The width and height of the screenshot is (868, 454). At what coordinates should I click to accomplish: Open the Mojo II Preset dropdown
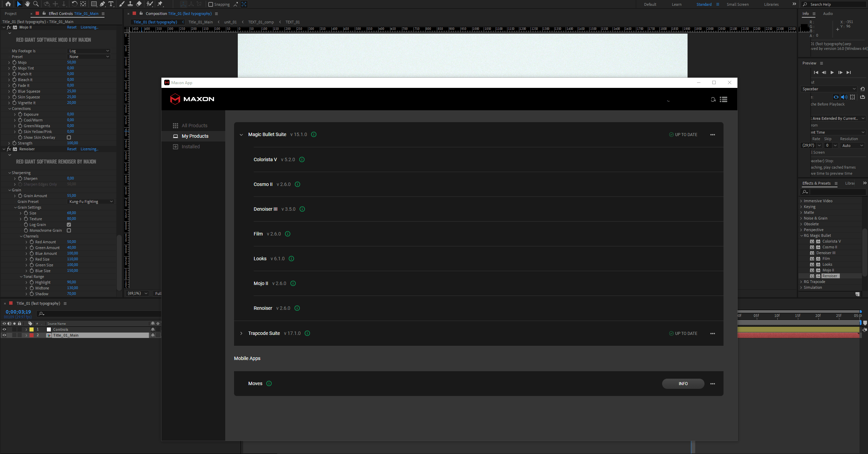click(x=89, y=57)
